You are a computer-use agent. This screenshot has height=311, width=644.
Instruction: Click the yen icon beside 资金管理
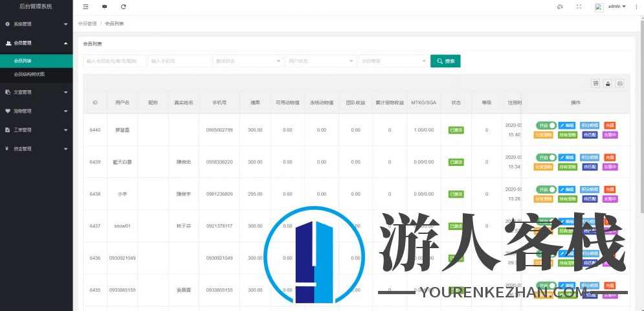tap(7, 148)
